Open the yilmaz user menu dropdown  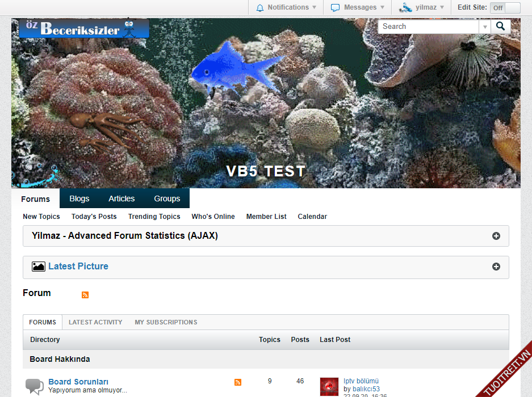pyautogui.click(x=442, y=8)
